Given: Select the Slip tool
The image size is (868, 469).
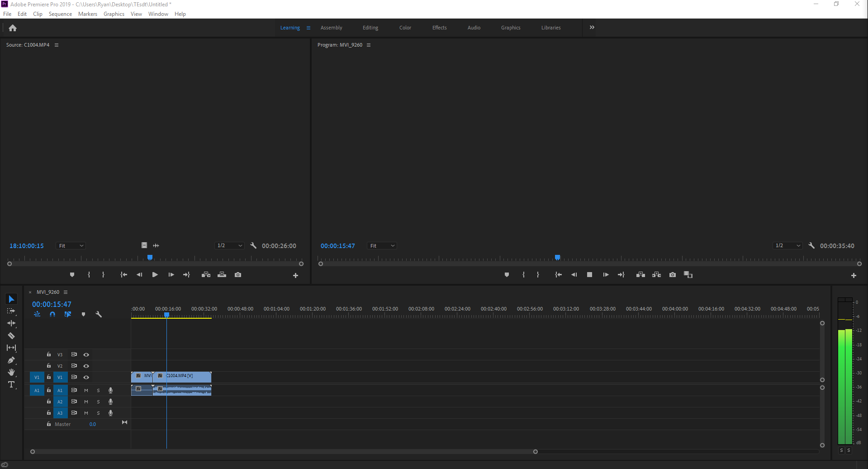Looking at the screenshot, I should tap(11, 348).
